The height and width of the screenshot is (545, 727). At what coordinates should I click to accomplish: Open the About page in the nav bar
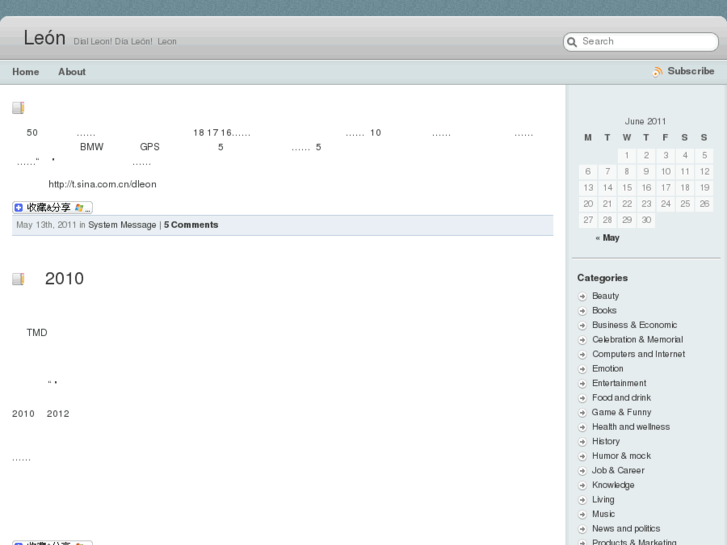(x=72, y=72)
